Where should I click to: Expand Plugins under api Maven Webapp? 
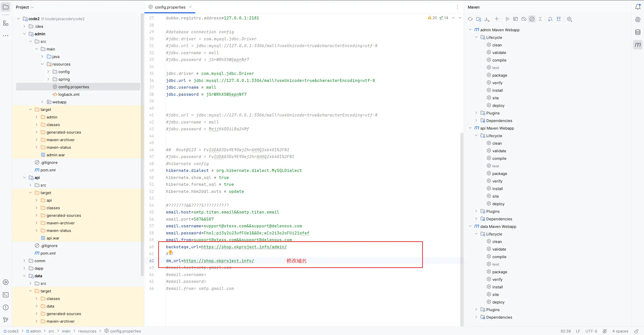[x=476, y=211]
